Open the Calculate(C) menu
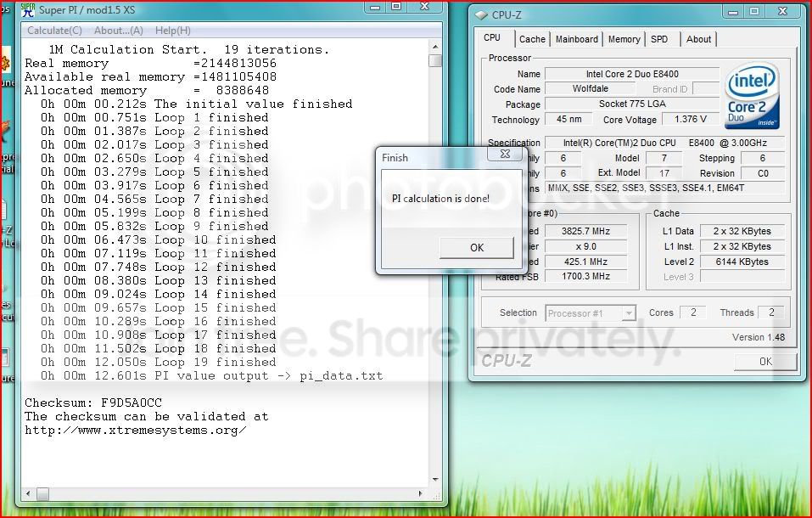Image resolution: width=812 pixels, height=518 pixels. (x=54, y=31)
